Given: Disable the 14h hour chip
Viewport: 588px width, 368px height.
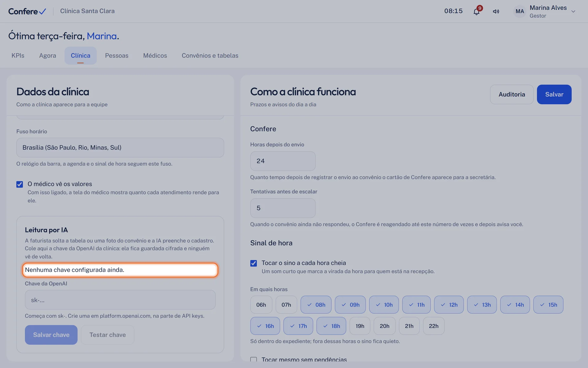Looking at the screenshot, I should click(515, 305).
